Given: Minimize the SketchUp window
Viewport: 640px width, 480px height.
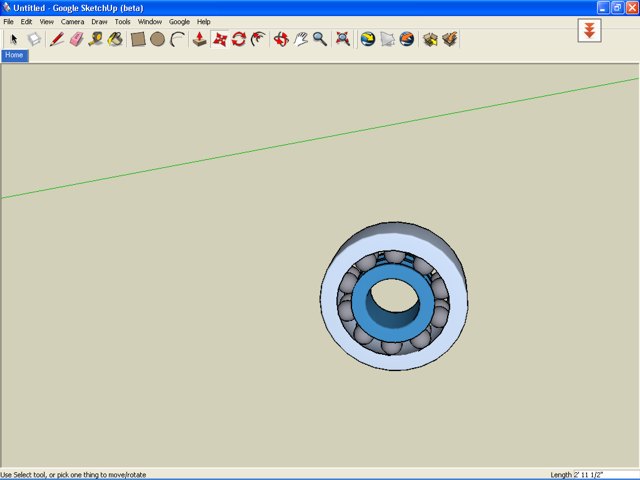Looking at the screenshot, I should click(x=603, y=8).
